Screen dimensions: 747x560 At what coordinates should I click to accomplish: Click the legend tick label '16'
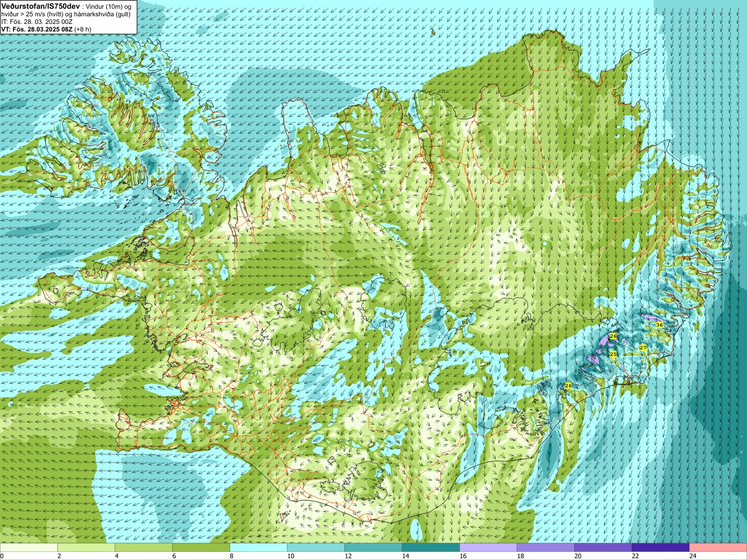click(462, 556)
